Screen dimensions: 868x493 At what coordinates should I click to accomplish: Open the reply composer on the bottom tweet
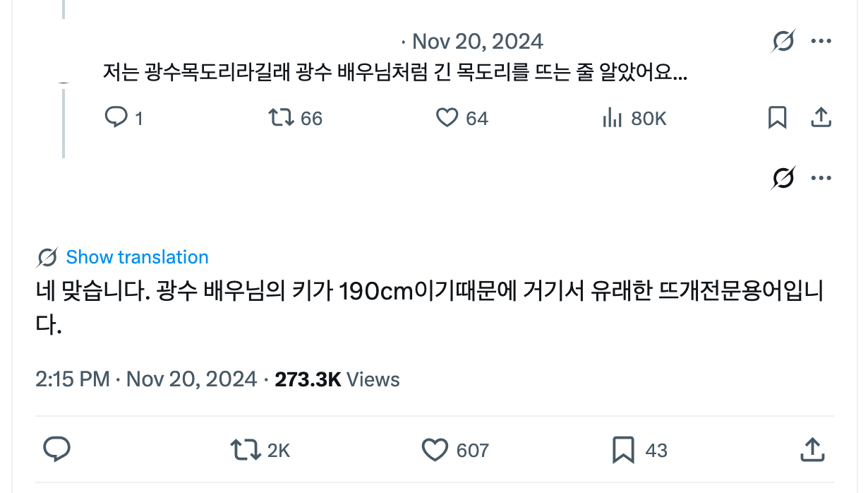click(x=57, y=449)
